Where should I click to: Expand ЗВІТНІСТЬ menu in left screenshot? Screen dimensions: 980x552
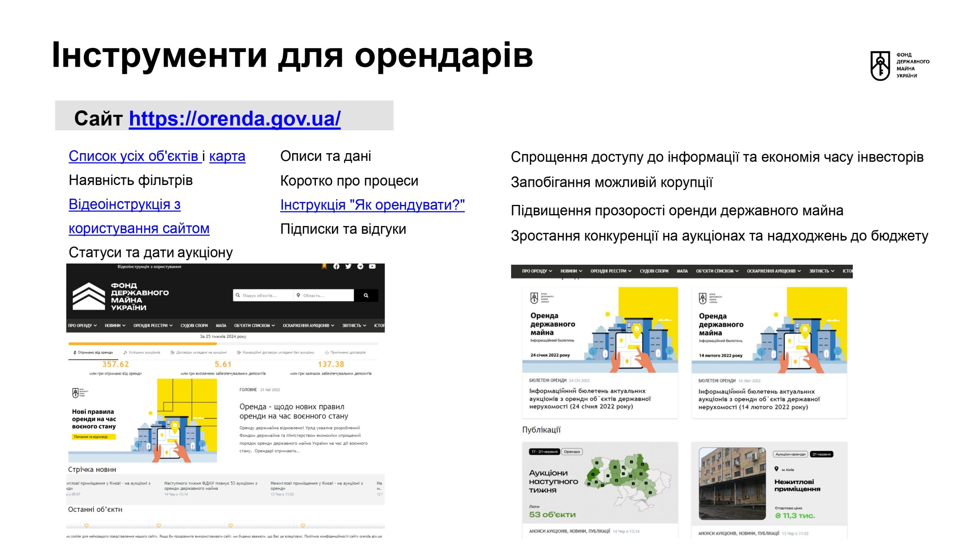354,326
